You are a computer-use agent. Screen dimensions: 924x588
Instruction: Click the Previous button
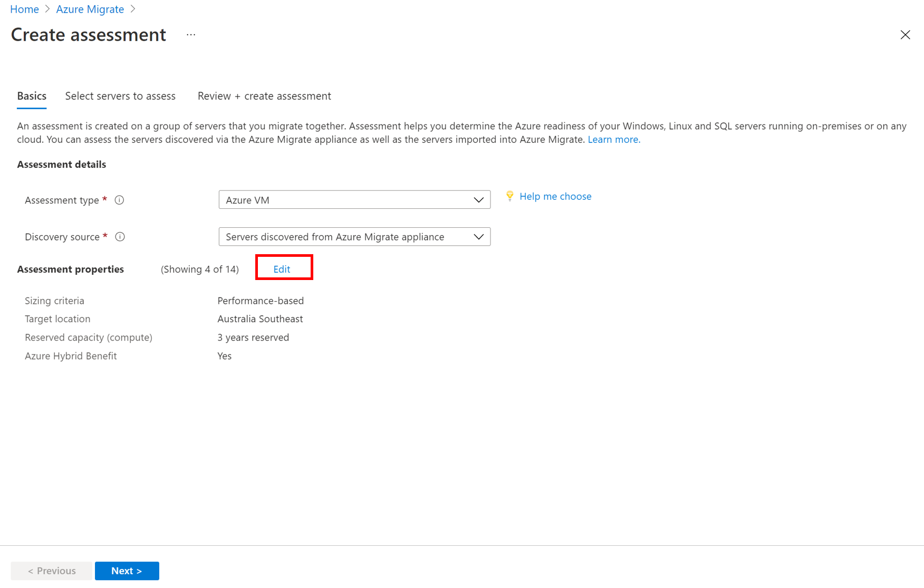tap(51, 571)
